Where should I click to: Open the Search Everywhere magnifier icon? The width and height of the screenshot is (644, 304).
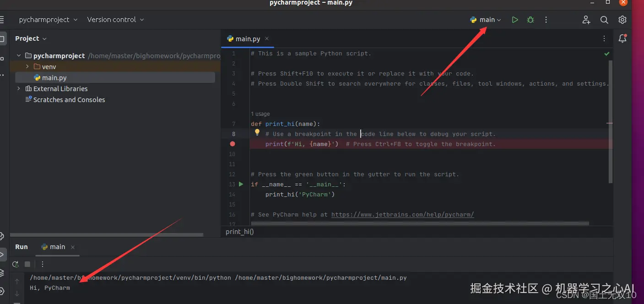[x=604, y=20]
